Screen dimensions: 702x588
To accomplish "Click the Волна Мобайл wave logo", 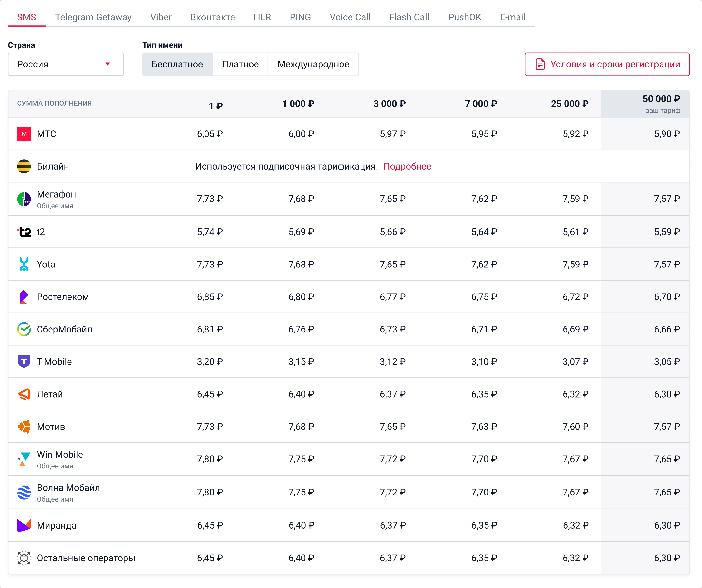I will pos(24,493).
